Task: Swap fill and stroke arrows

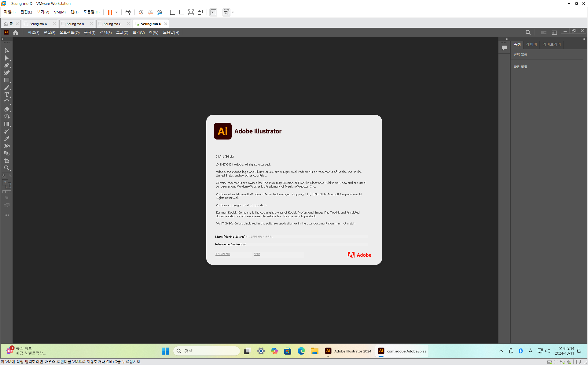Action: click(10, 176)
